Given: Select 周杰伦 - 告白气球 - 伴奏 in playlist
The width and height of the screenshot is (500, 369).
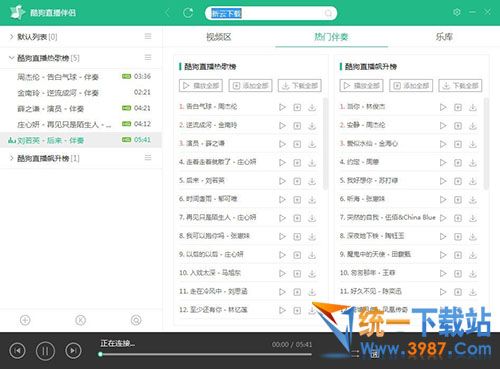Looking at the screenshot, I should [81, 77].
